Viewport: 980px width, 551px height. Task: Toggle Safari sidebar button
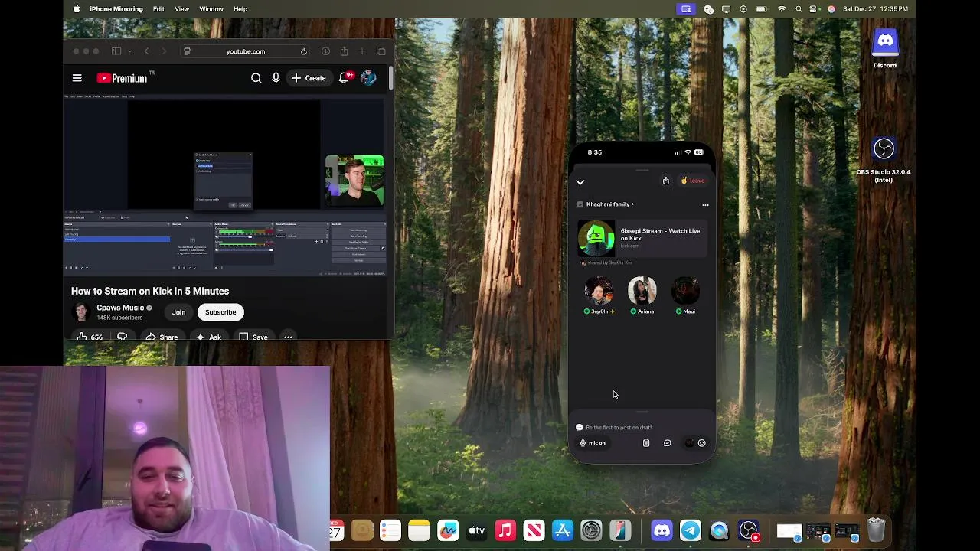pos(116,51)
